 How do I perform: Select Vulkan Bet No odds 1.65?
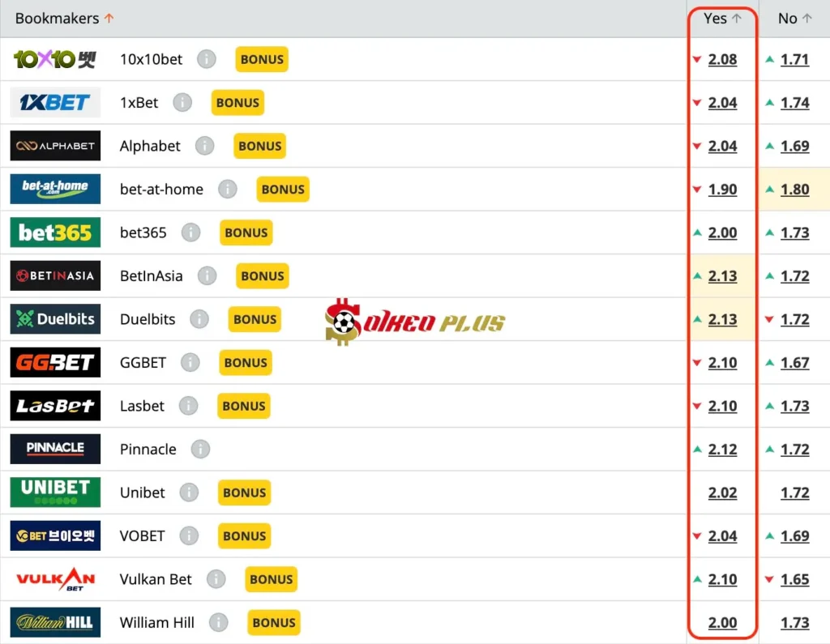[x=794, y=579]
